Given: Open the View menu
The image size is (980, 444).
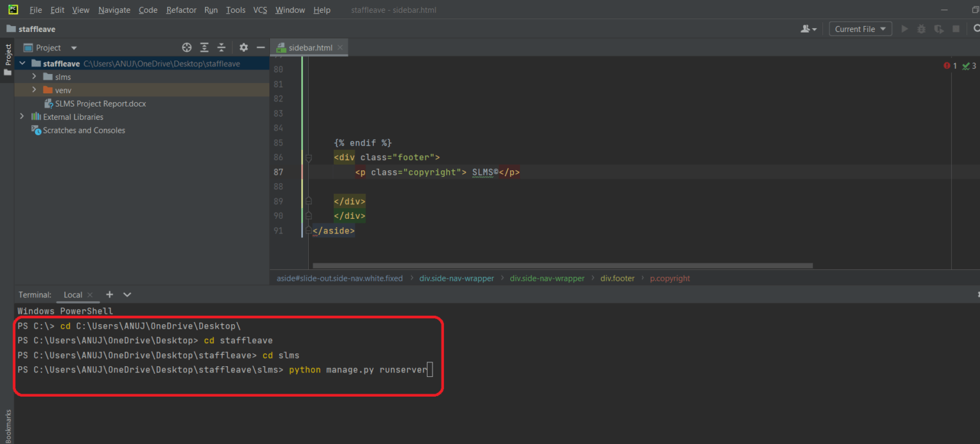Looking at the screenshot, I should point(80,10).
